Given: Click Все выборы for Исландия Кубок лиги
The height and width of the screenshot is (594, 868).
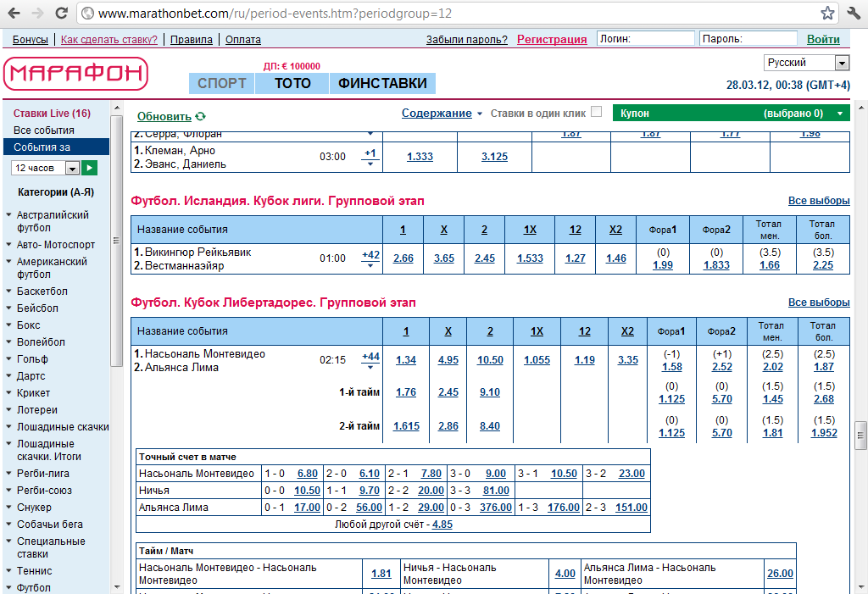Looking at the screenshot, I should (x=819, y=200).
